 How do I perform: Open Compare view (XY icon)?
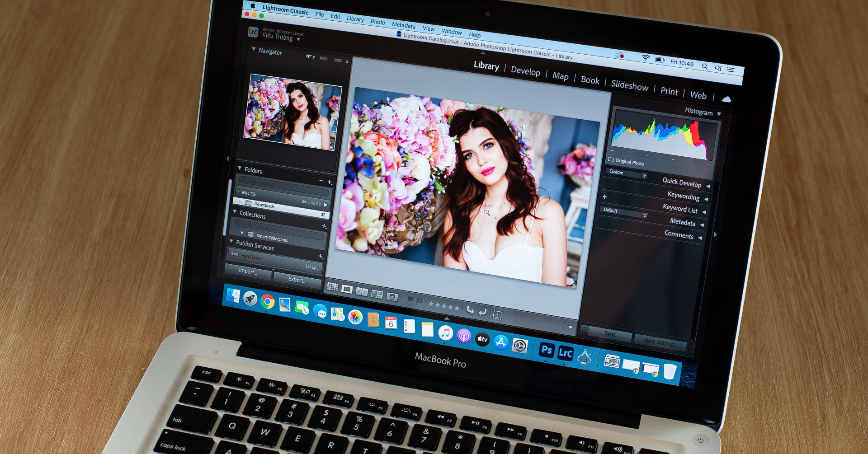[362, 292]
